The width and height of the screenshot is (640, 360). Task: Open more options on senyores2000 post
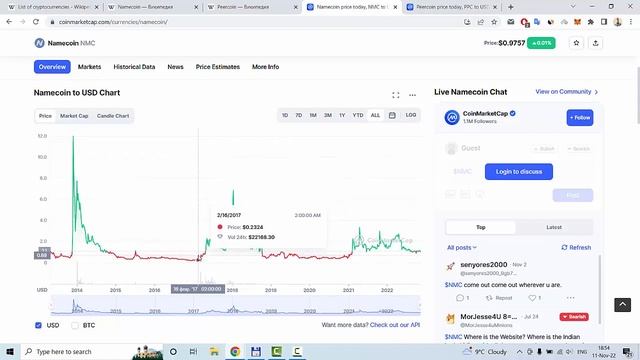570,298
